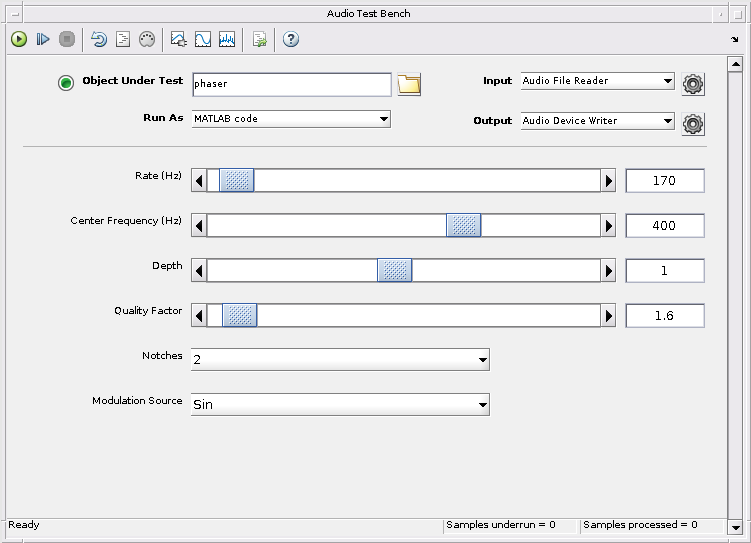Open the Run As dropdown showing MATLAB code
Image resolution: width=751 pixels, height=543 pixels.
[x=291, y=119]
